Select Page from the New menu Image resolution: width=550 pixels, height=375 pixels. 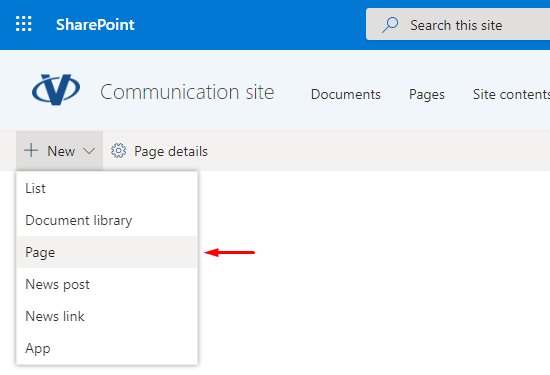107,252
